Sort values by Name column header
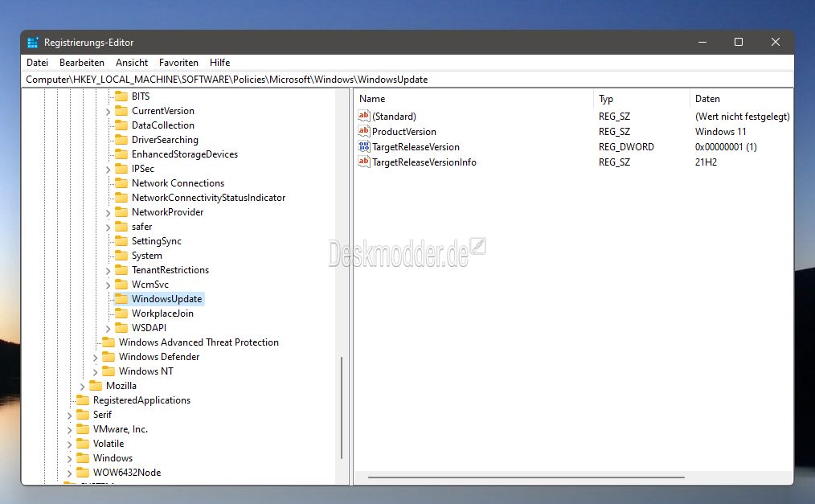Viewport: 815px width, 504px height. tap(473, 99)
